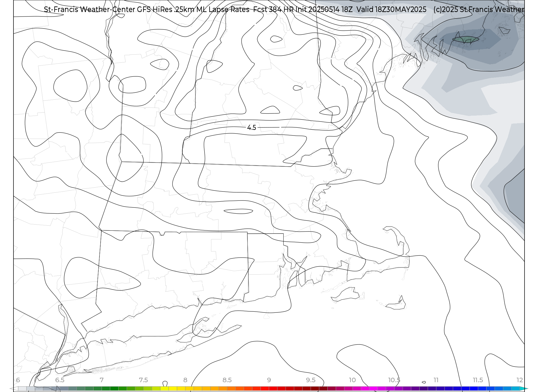
Task: Select the colorbar tick label 10.5
Action: pos(394,380)
